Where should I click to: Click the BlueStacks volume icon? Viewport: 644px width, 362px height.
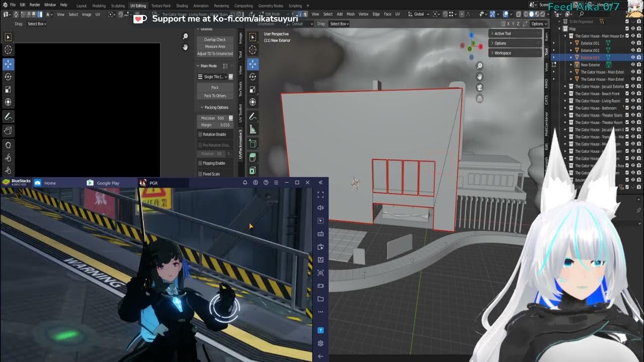(x=320, y=208)
